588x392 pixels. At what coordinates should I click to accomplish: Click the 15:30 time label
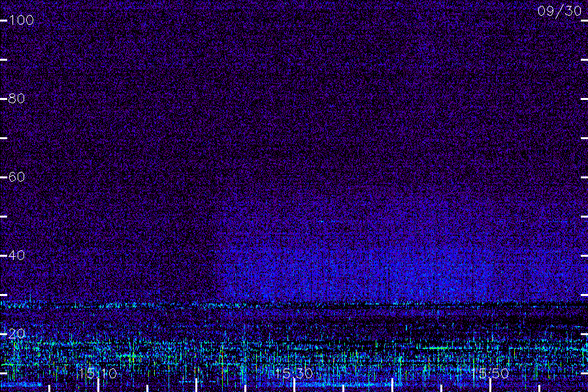[294, 373]
